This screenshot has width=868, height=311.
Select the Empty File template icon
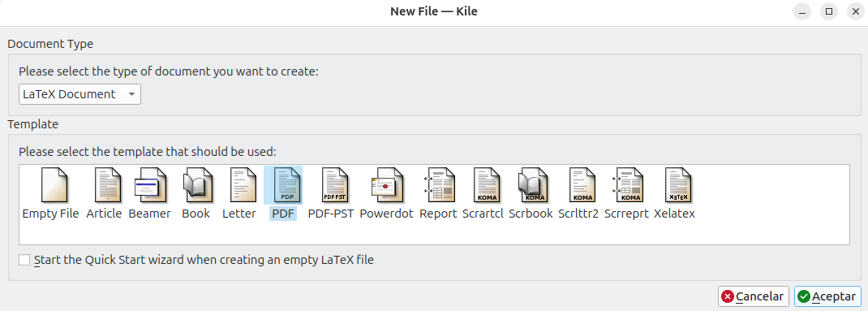[x=54, y=186]
